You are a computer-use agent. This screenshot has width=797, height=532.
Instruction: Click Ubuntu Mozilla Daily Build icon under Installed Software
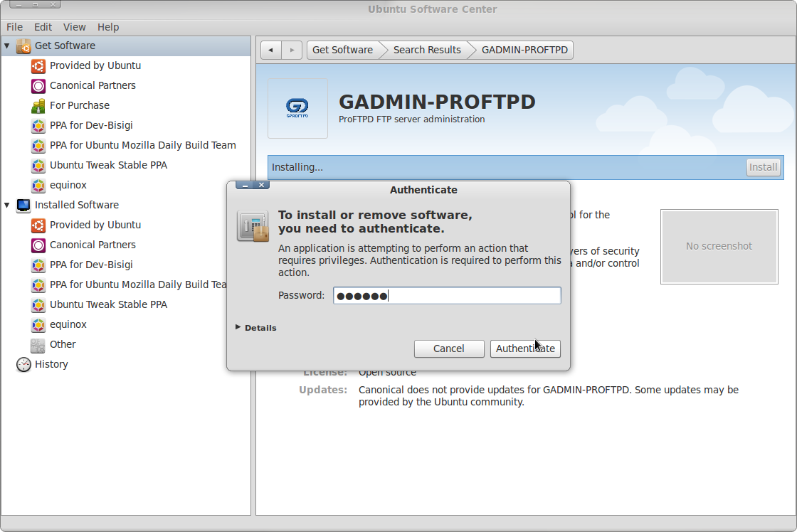click(x=38, y=285)
